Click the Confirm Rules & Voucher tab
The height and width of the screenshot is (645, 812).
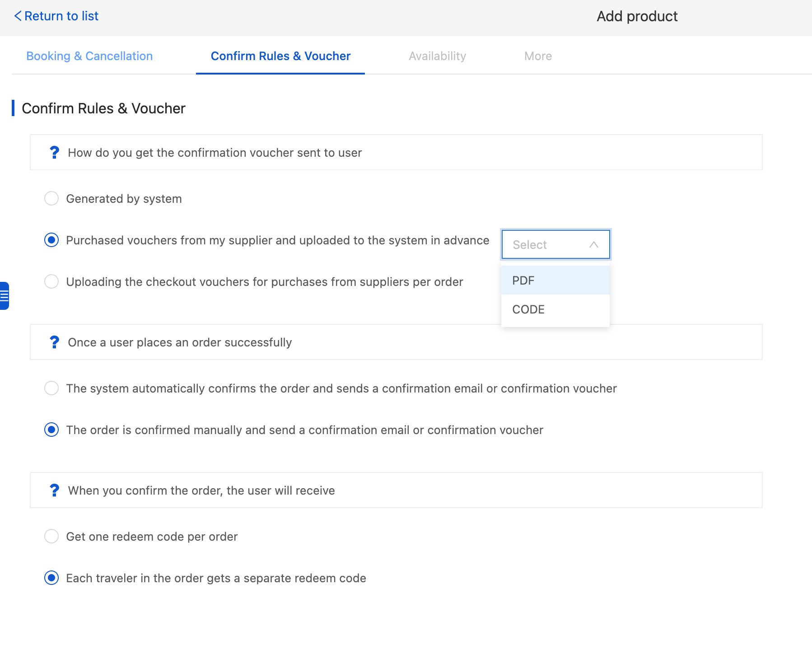pos(280,56)
